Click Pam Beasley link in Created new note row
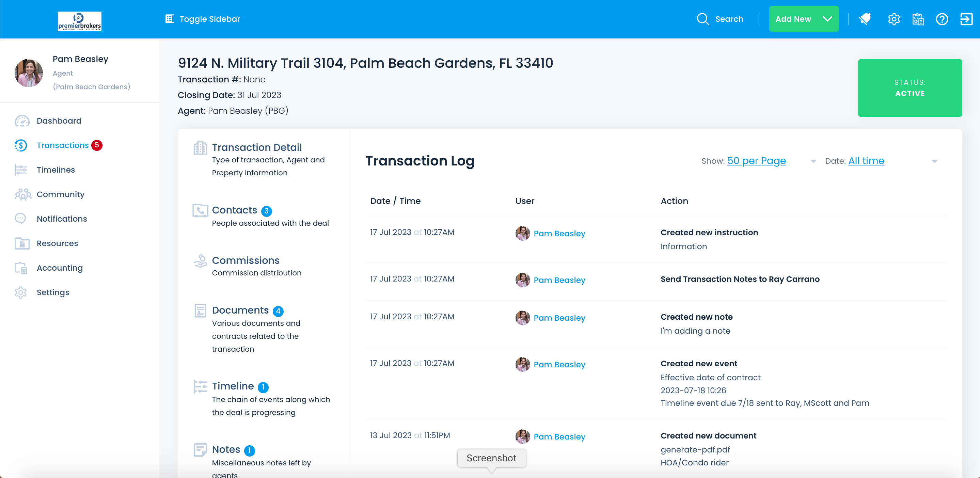This screenshot has height=478, width=980. click(559, 318)
